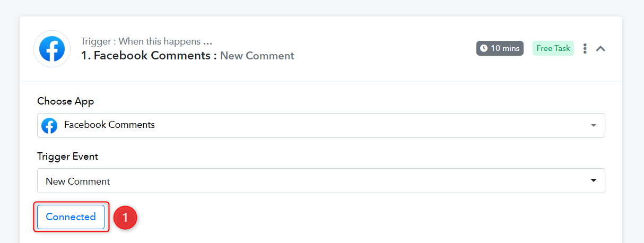644x243 pixels.
Task: Click the New Comment text in trigger field
Action: [x=78, y=181]
